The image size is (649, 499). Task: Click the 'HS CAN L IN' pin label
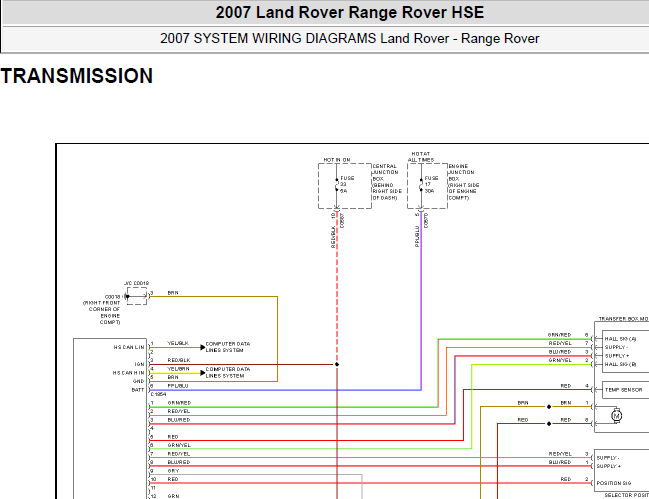[x=129, y=347]
